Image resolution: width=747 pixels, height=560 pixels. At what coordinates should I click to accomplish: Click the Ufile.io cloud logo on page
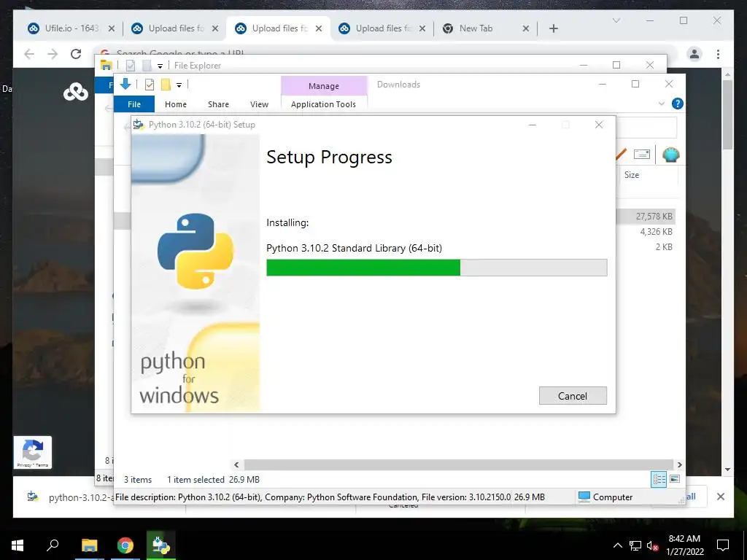(76, 91)
